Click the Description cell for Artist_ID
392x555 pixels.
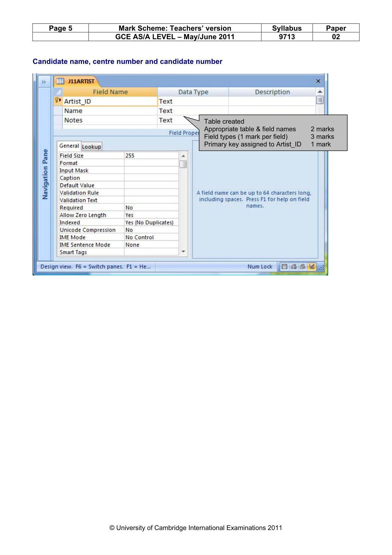(272, 101)
